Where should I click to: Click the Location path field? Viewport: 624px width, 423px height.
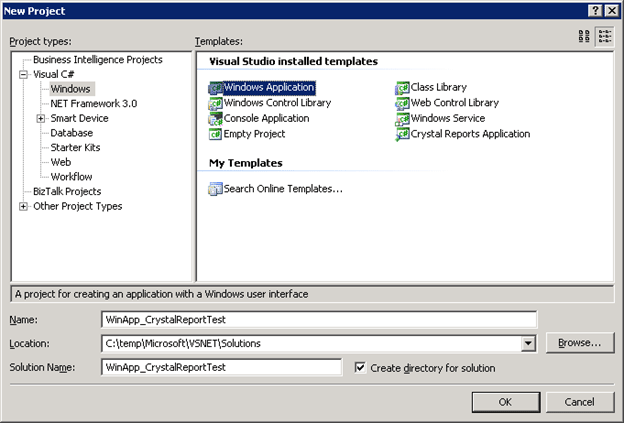[x=311, y=343]
